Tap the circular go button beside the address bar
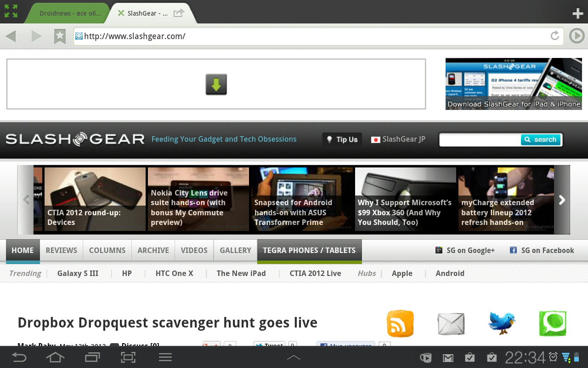The image size is (588, 368). click(577, 36)
